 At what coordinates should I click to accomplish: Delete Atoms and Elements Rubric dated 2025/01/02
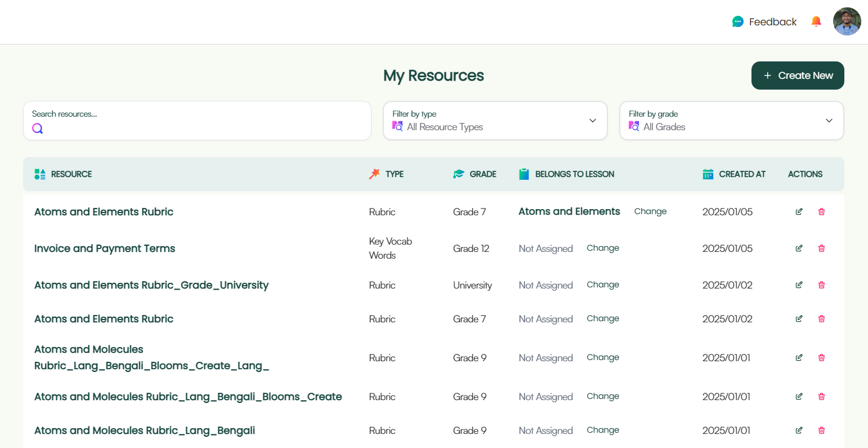821,319
